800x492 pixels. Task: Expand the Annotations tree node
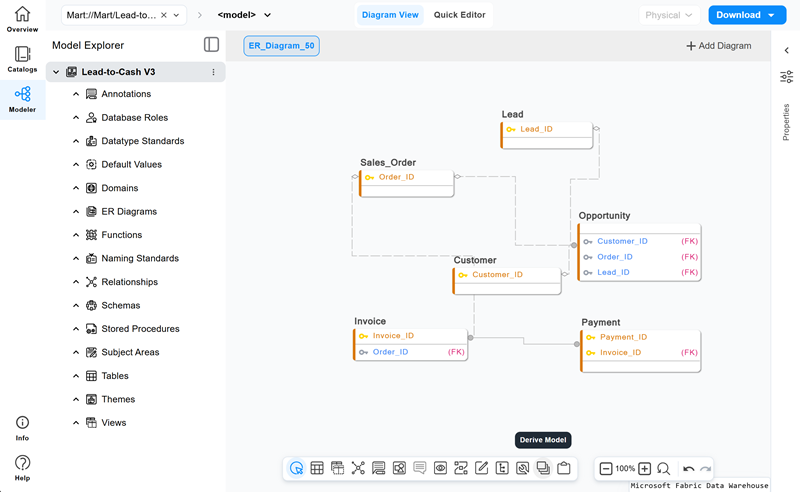click(76, 94)
